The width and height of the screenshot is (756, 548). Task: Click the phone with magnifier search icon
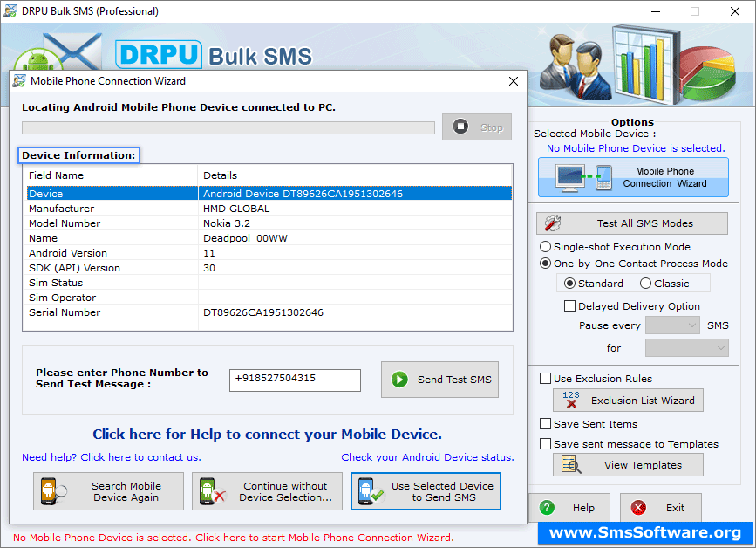(x=52, y=491)
